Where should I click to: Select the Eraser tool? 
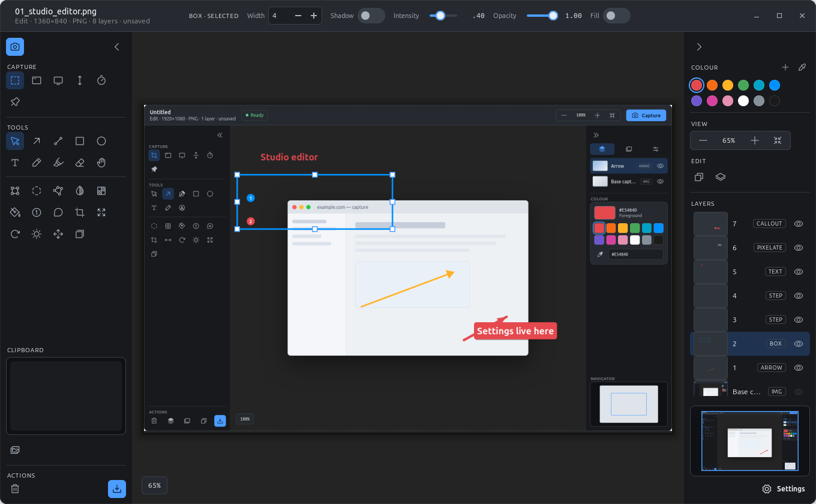coord(80,163)
